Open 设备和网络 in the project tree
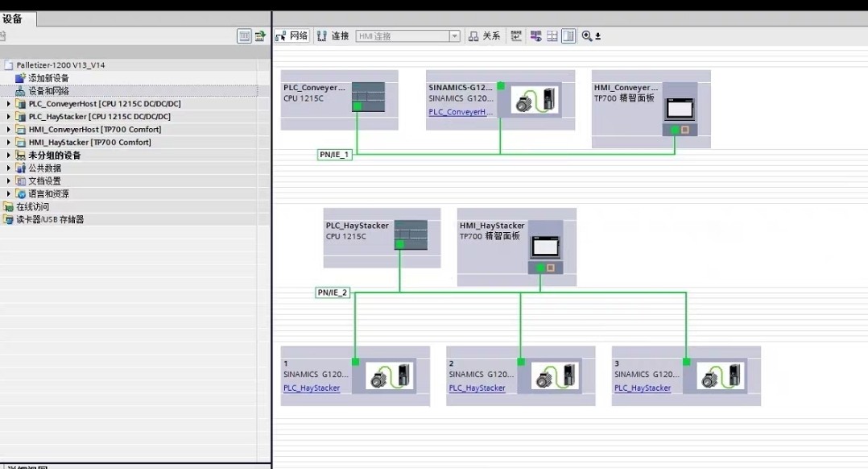This screenshot has width=868, height=469. coord(48,91)
